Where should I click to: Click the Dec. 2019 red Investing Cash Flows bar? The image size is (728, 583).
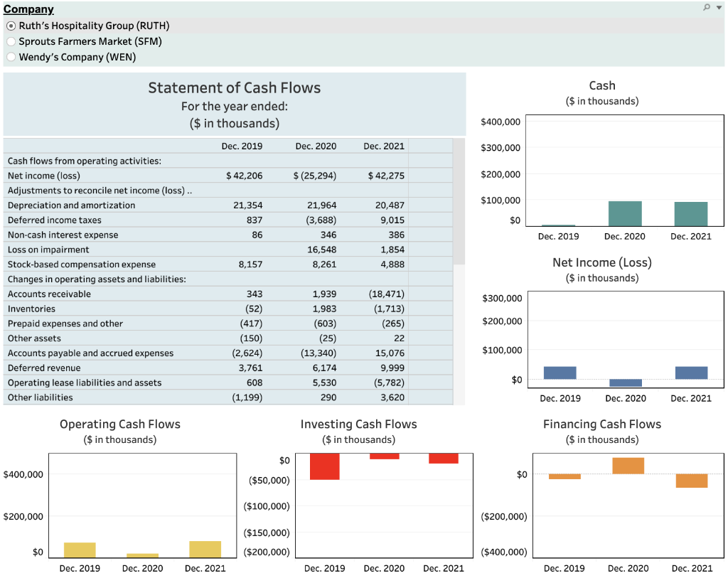click(324, 466)
